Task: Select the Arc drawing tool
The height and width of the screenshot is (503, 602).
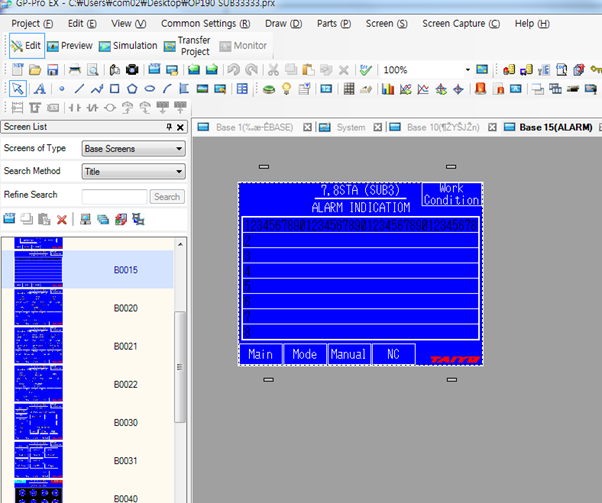Action: [x=167, y=89]
